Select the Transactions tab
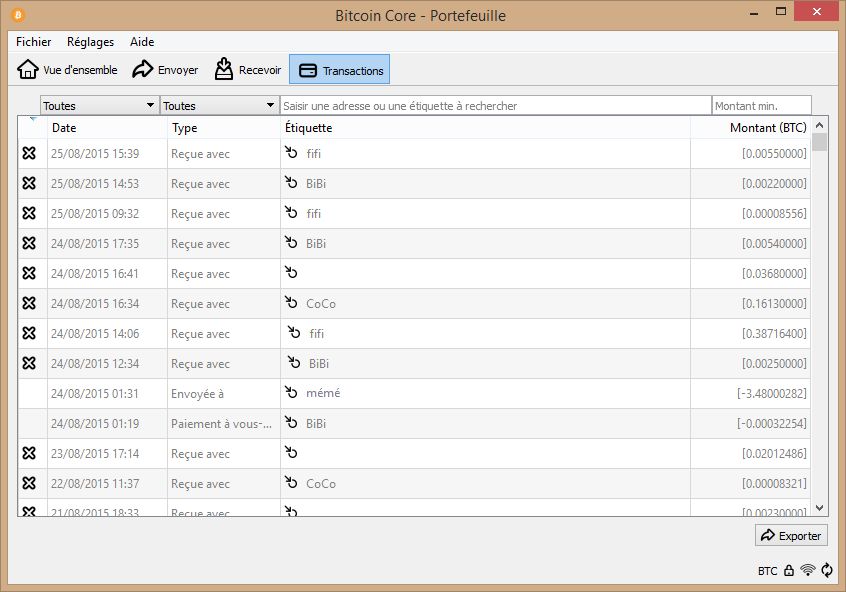Viewport: 846px width, 592px height. pos(340,70)
